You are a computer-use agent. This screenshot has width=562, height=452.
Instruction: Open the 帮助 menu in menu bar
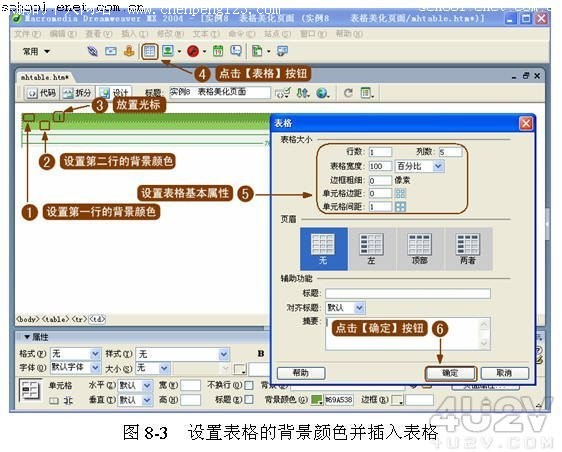click(x=349, y=34)
